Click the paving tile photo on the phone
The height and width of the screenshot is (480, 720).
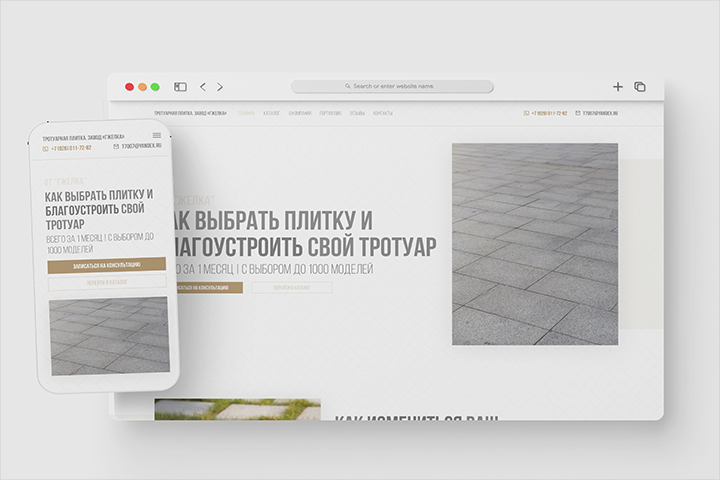tap(109, 336)
